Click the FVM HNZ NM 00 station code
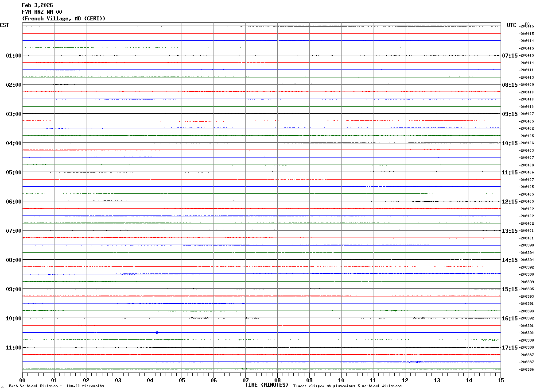This screenshot has height=392, width=536. tap(42, 12)
